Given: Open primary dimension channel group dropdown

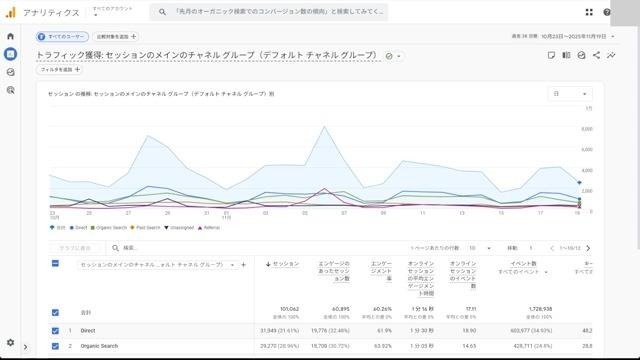Looking at the screenshot, I should tap(157, 265).
